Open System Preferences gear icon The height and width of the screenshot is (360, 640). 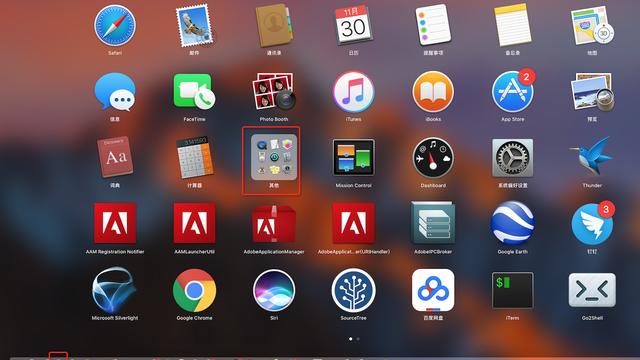click(x=513, y=158)
